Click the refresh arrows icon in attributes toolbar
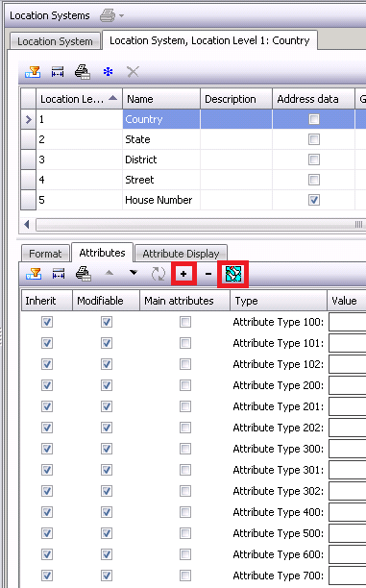This screenshot has height=588, width=366. [x=159, y=274]
